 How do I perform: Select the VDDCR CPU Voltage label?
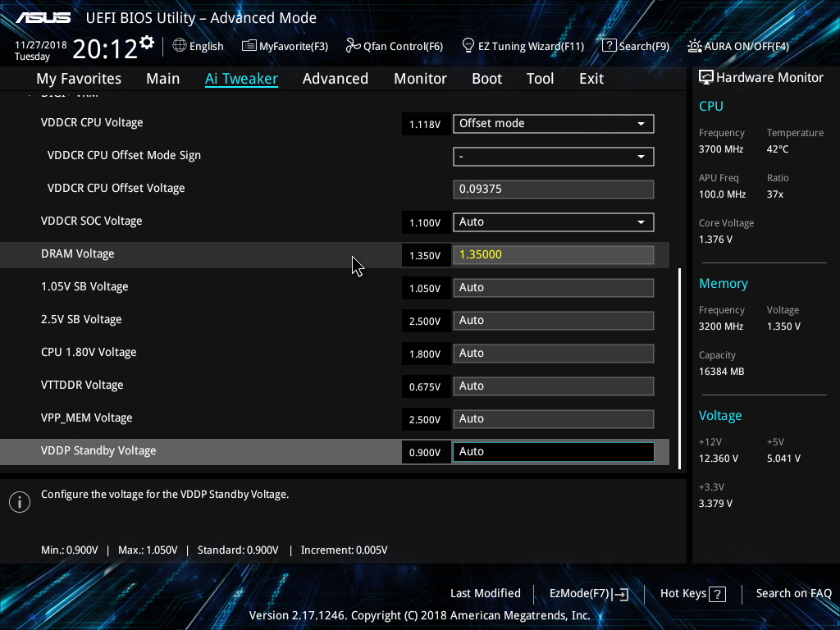pyautogui.click(x=92, y=123)
